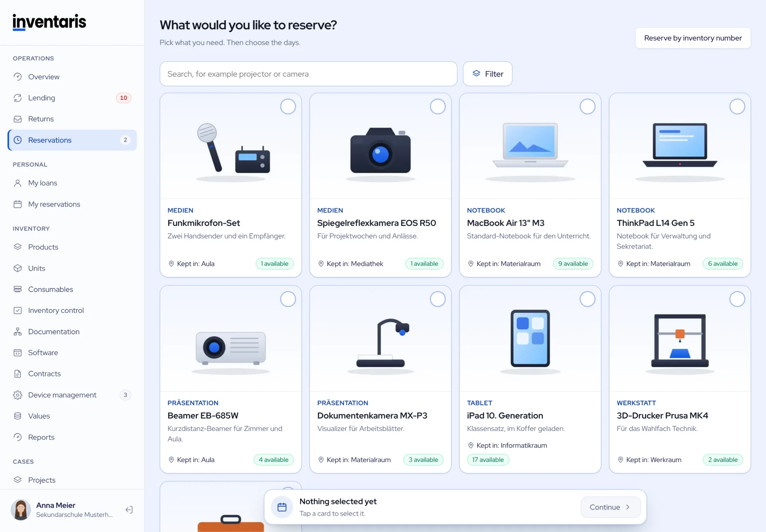Click the Values database icon
The width and height of the screenshot is (766, 532).
(x=18, y=416)
